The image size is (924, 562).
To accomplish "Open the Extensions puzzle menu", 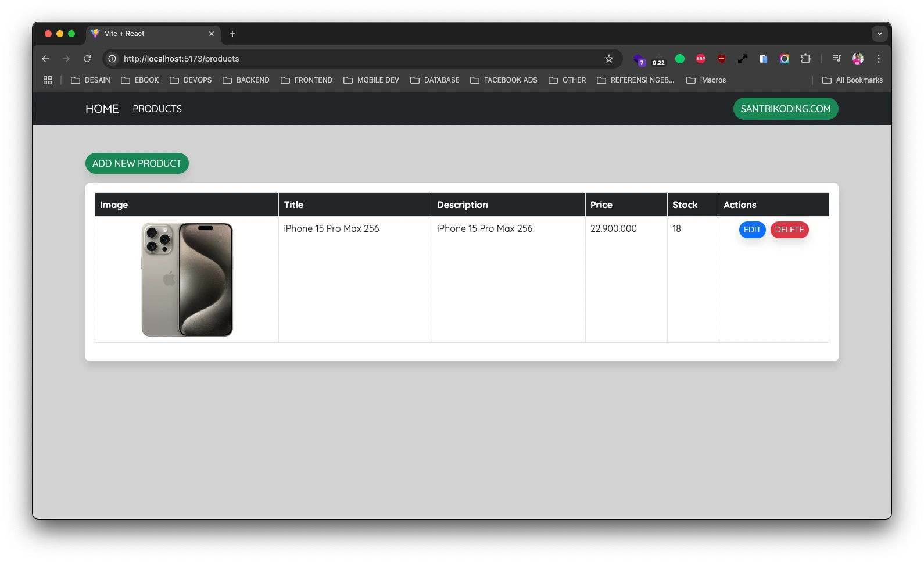I will click(805, 59).
